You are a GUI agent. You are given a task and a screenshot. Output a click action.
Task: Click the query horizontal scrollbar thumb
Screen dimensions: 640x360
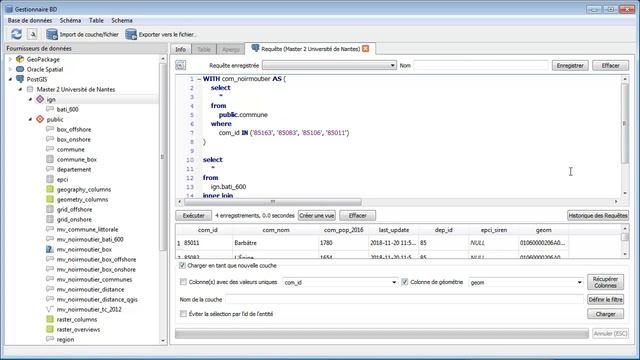pyautogui.click(x=273, y=202)
